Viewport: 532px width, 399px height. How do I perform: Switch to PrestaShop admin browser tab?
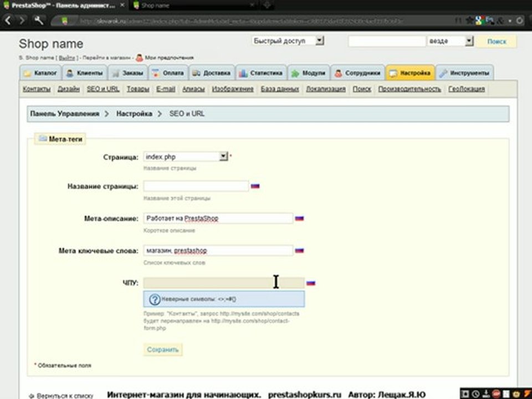click(63, 5)
